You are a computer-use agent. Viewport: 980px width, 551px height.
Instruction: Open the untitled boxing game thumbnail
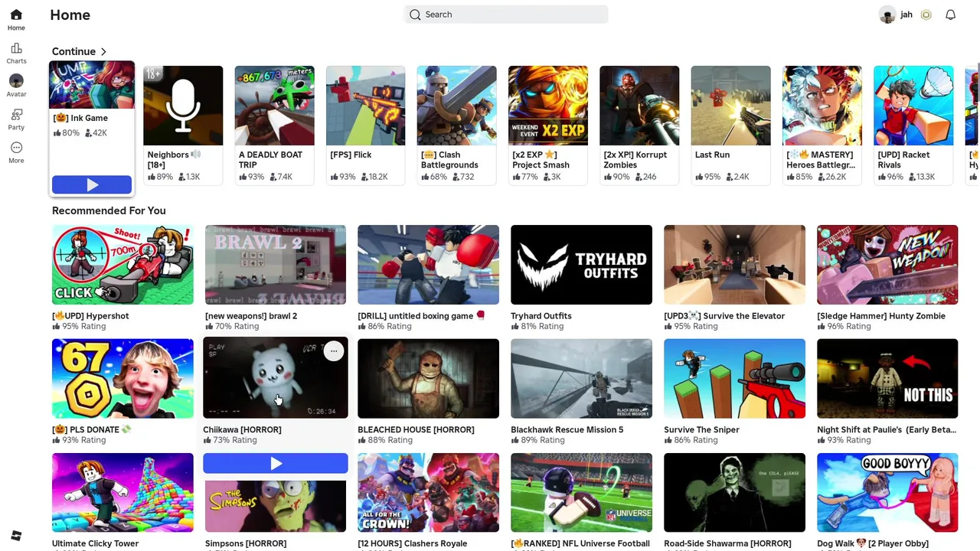tap(428, 265)
